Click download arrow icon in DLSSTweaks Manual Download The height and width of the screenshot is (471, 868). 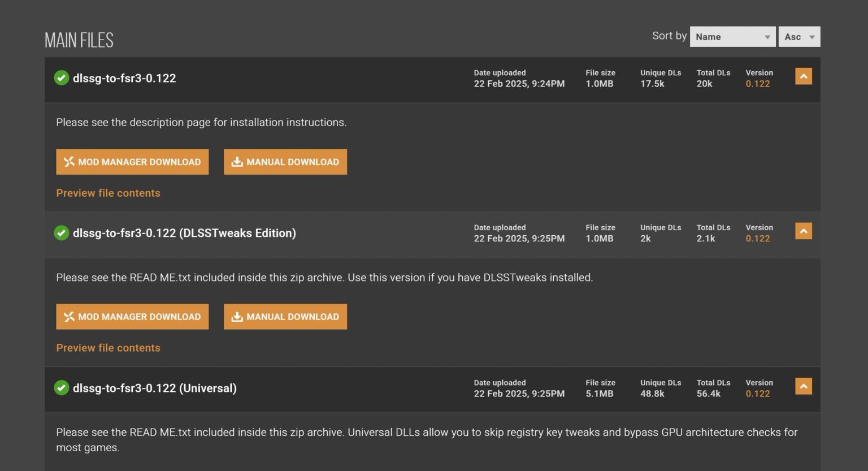click(x=237, y=317)
